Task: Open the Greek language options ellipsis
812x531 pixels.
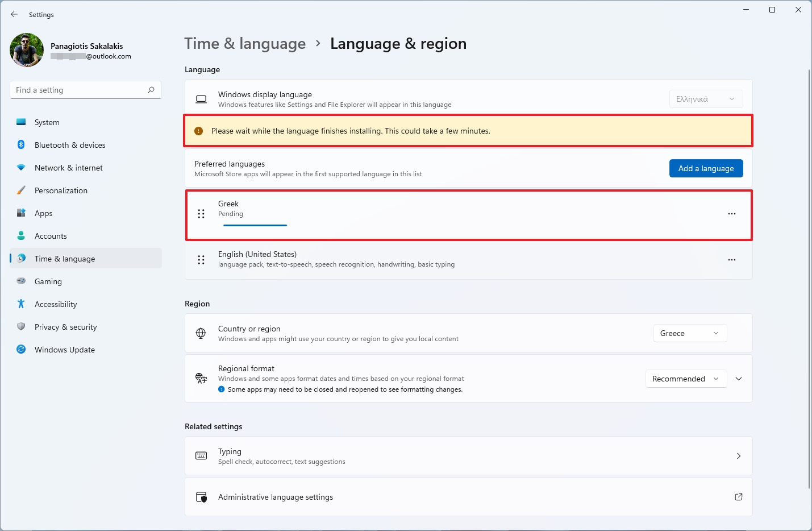Action: [x=731, y=214]
